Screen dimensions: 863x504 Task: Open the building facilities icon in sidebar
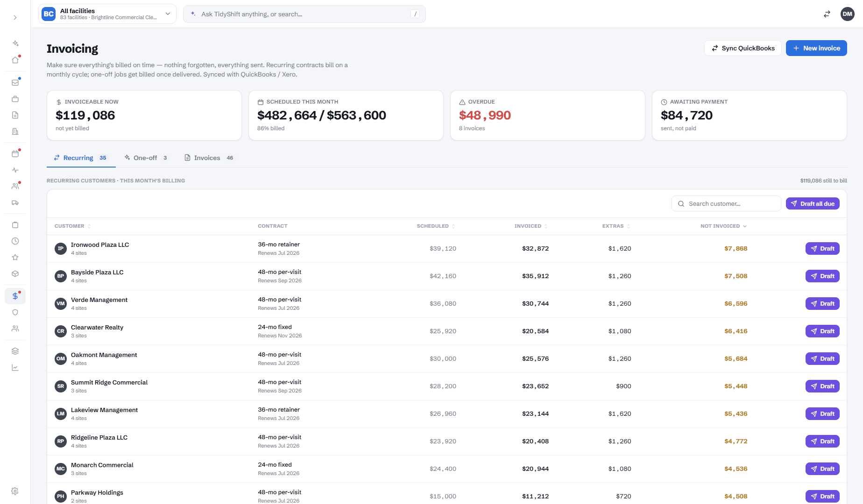tap(15, 132)
